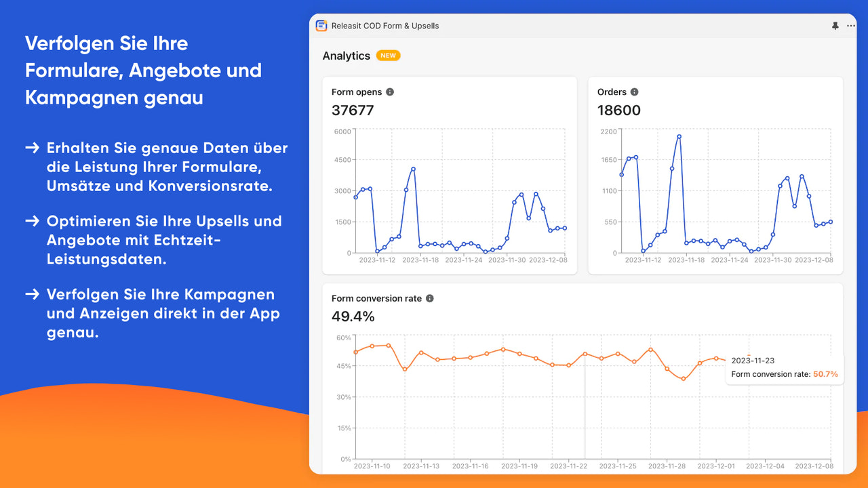Click the 2200 axis label in Orders chart
Screen dimensions: 868x488
coord(609,131)
